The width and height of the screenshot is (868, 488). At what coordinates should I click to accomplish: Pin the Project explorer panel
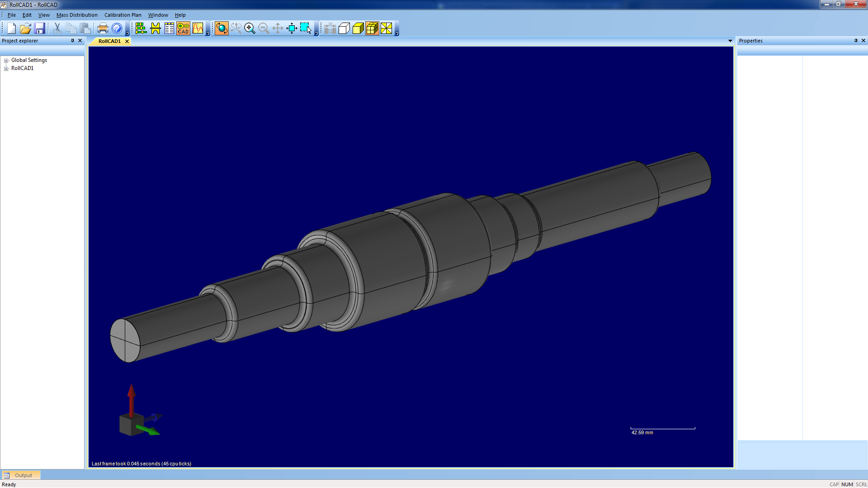tap(72, 41)
